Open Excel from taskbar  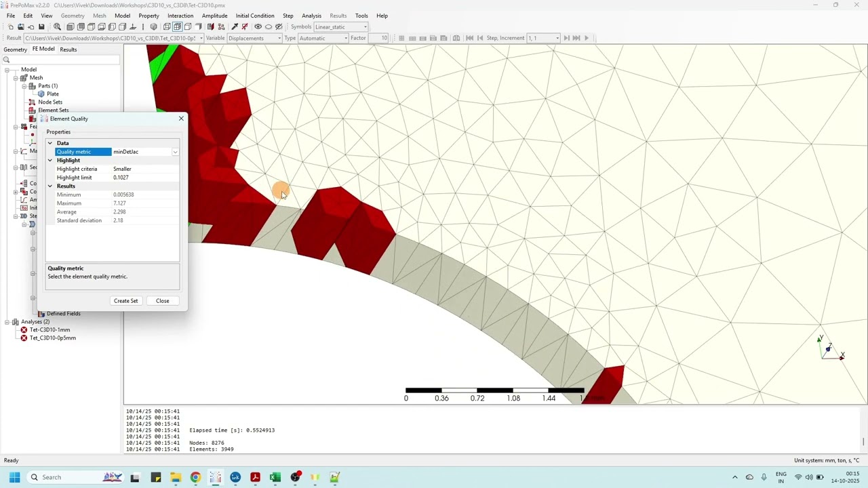(x=275, y=477)
